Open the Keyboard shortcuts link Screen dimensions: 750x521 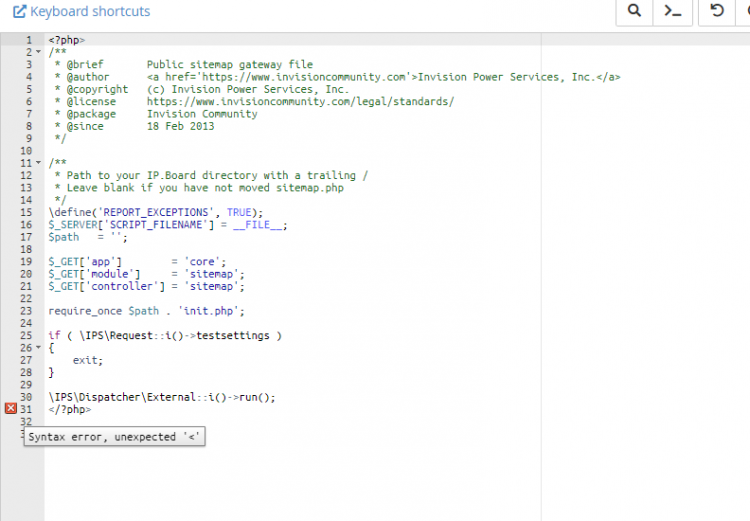click(90, 12)
